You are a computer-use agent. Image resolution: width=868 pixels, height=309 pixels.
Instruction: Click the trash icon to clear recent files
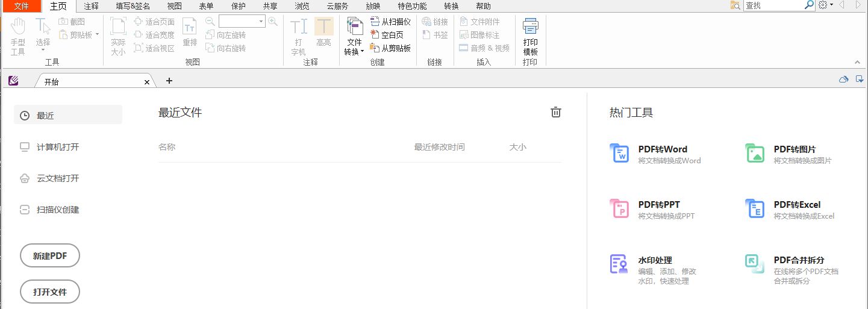[x=556, y=112]
